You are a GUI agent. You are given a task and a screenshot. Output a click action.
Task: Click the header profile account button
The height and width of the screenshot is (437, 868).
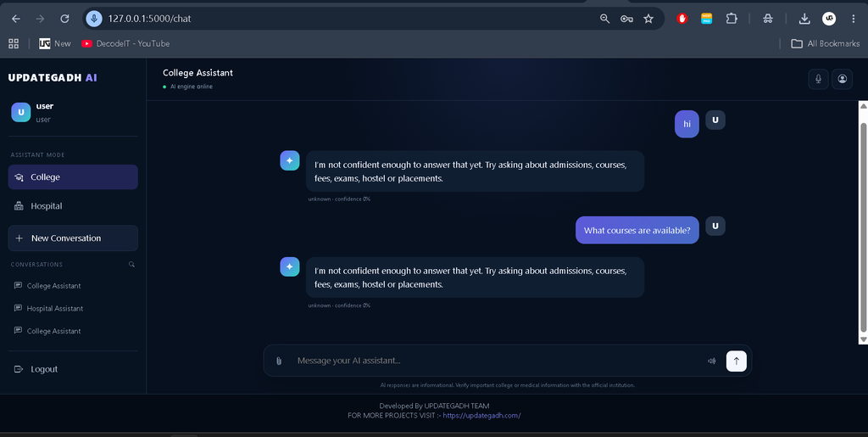(x=842, y=79)
